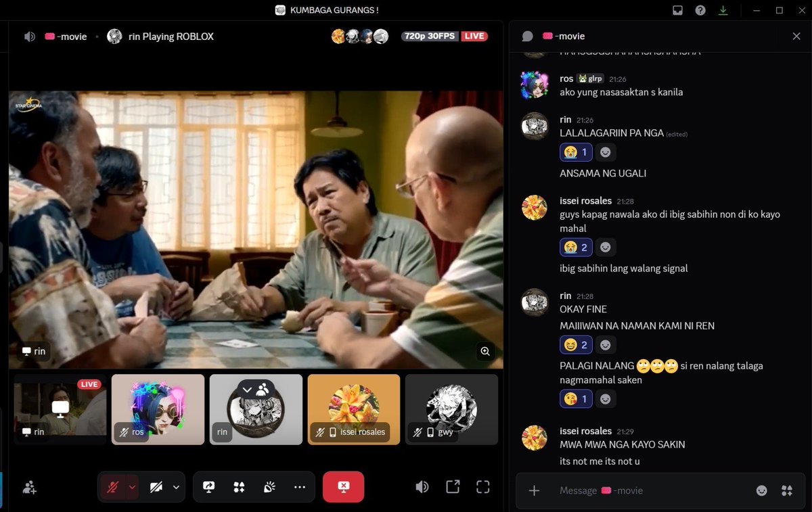
Task: Open 720p 30FPS stream quality badge
Action: 430,37
